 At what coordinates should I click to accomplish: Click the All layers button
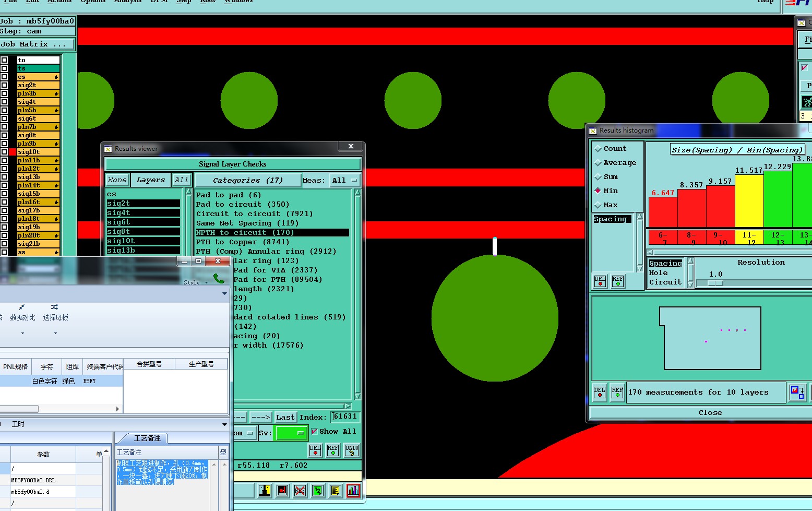point(181,180)
